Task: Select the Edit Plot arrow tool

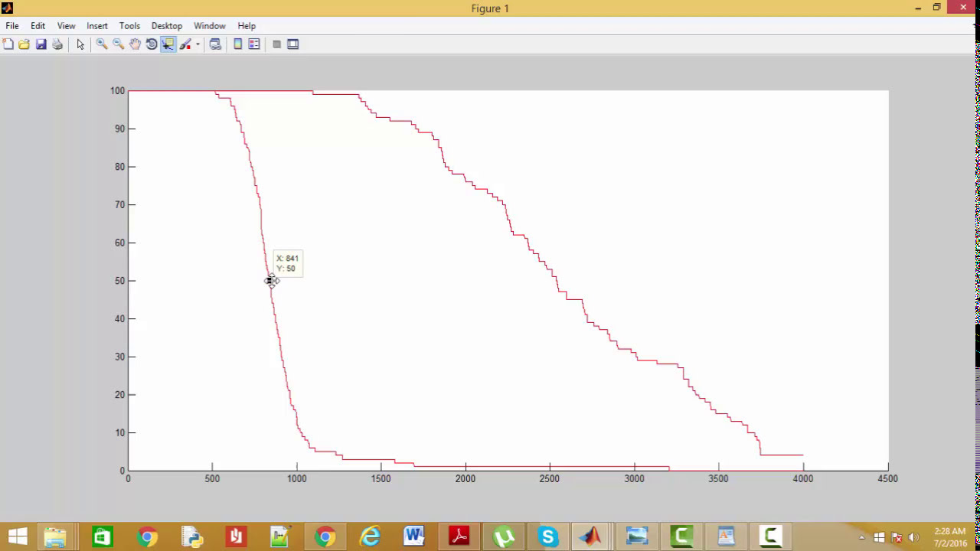Action: [80, 44]
